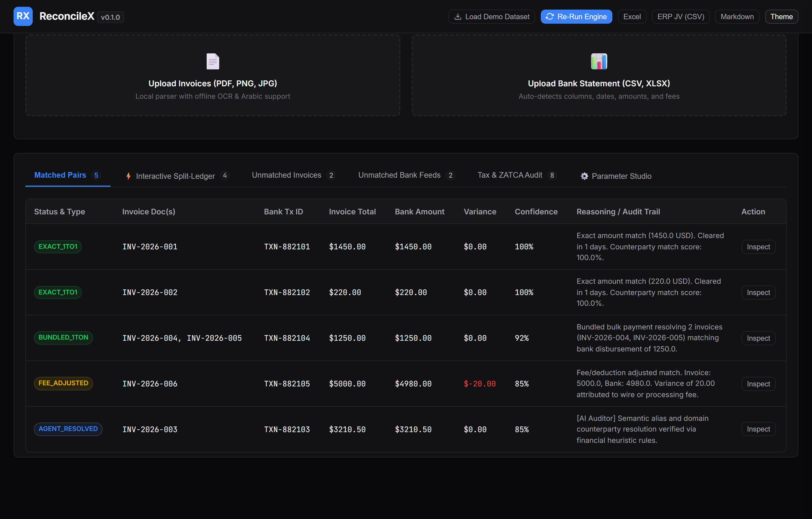This screenshot has width=812, height=519.
Task: Click the FEE_ADJUSTED status badge
Action: coord(63,383)
